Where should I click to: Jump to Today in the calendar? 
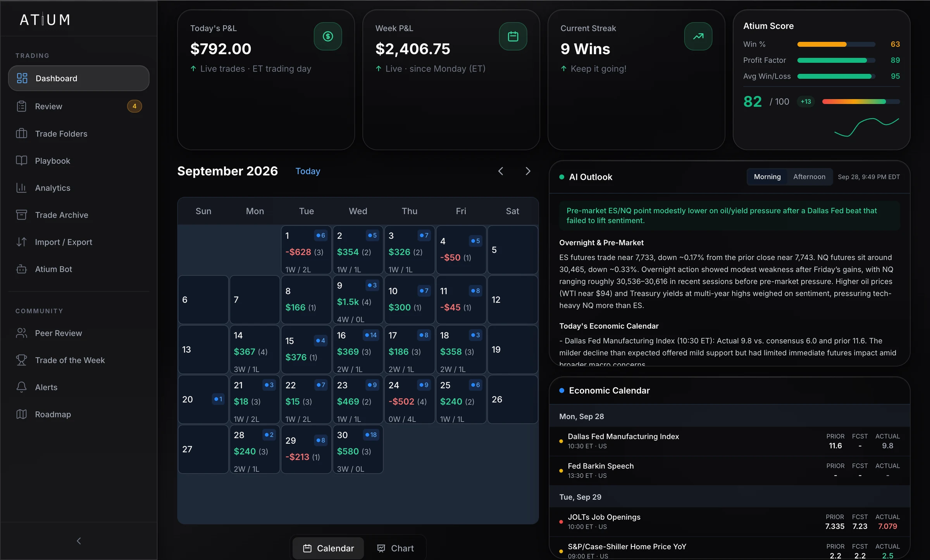pos(308,171)
